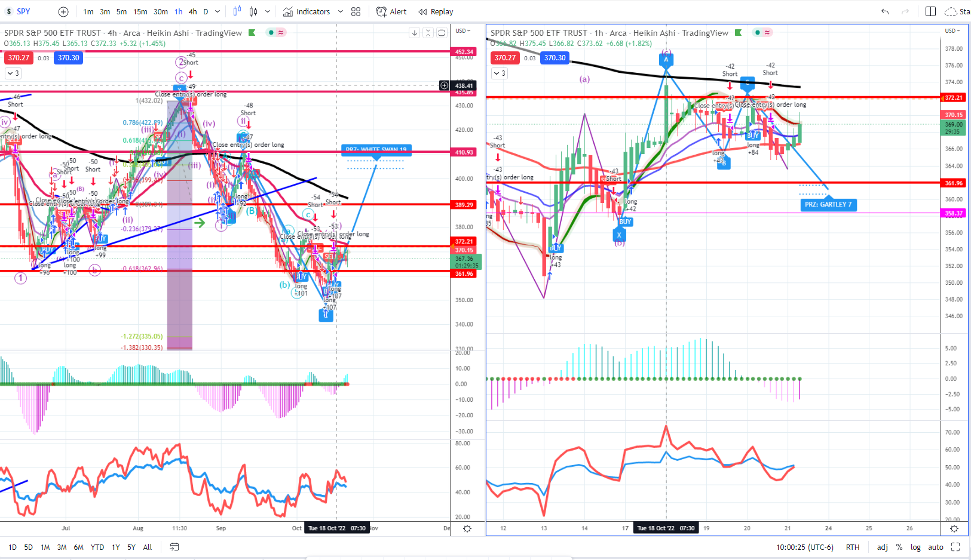This screenshot has height=560, width=971.
Task: Switch to the daily D timeframe
Action: 206,11
